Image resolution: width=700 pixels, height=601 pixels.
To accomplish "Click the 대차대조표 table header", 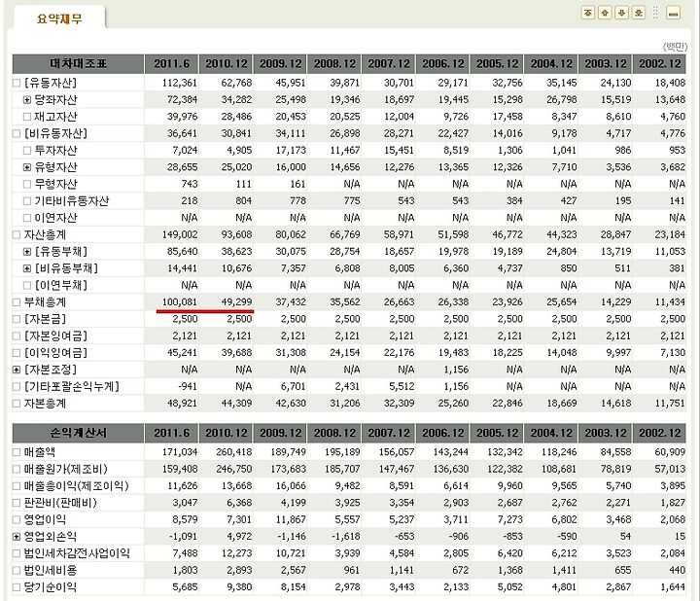I will point(78,64).
